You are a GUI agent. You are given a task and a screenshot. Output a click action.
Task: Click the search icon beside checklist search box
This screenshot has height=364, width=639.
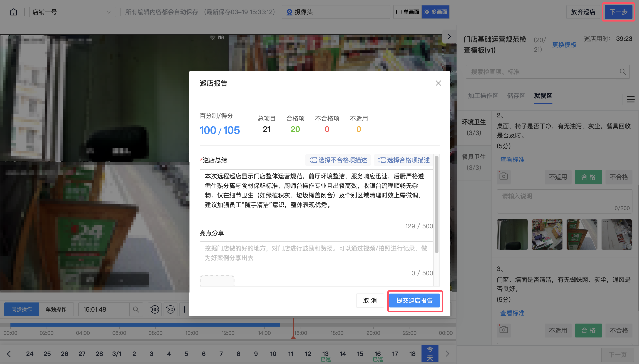(x=622, y=72)
